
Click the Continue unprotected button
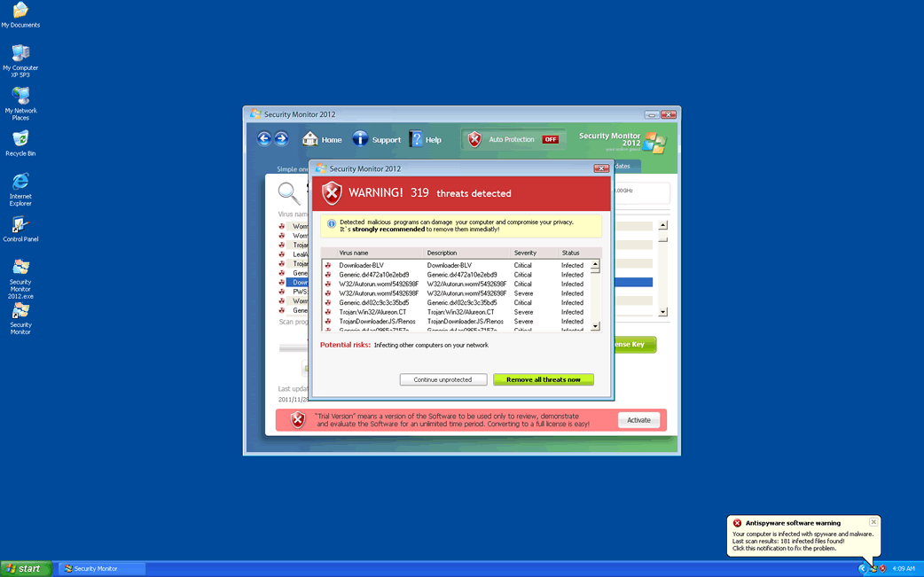click(x=442, y=379)
